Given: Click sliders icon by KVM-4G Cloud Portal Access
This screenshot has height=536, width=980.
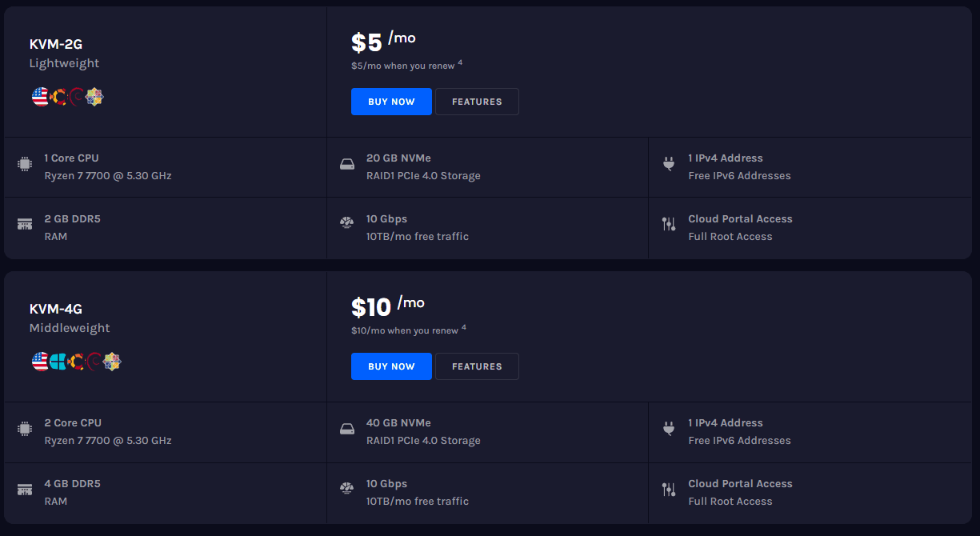Looking at the screenshot, I should [x=669, y=489].
